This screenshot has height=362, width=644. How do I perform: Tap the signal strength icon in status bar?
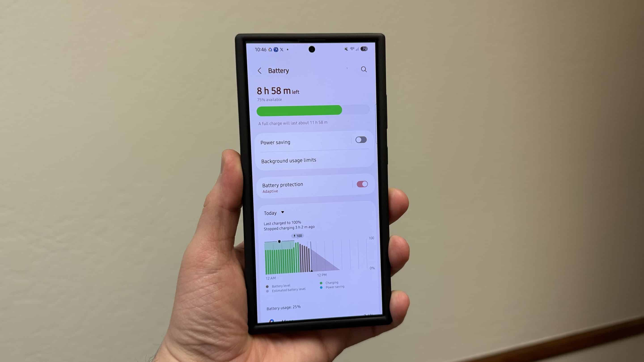pos(357,49)
